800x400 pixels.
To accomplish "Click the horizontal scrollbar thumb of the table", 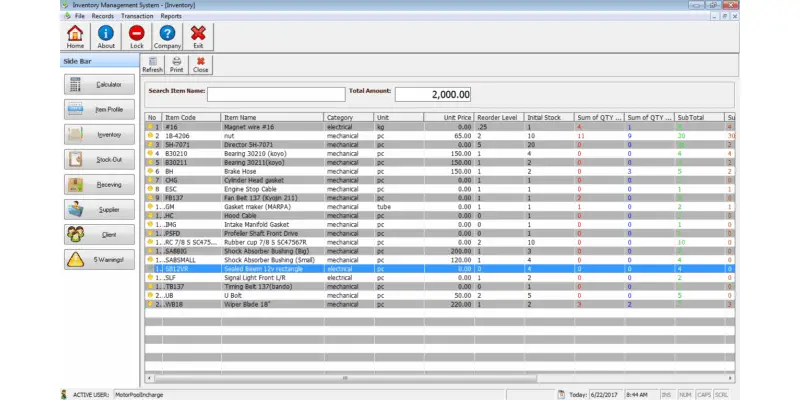I will pos(345,379).
